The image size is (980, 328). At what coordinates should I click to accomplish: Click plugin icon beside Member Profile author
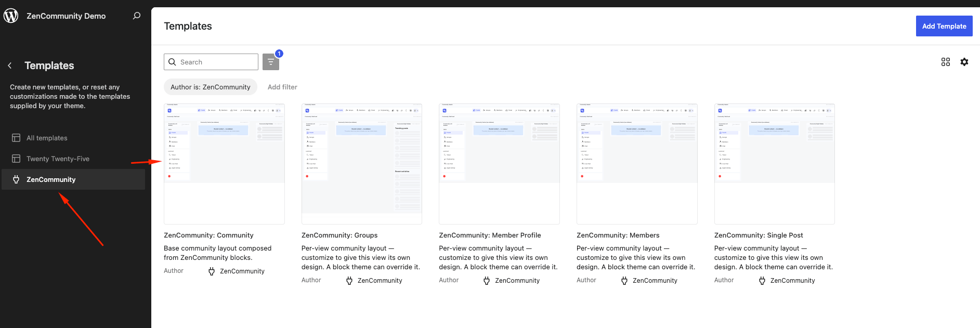coord(487,281)
